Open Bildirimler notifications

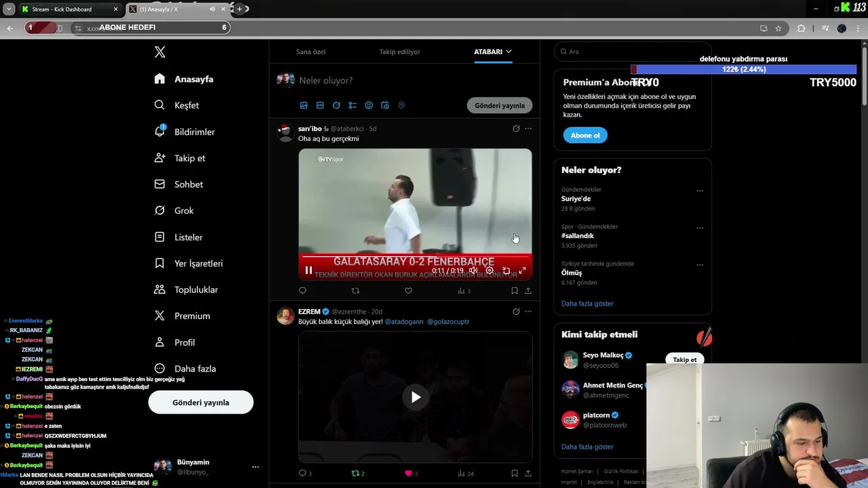(184, 131)
